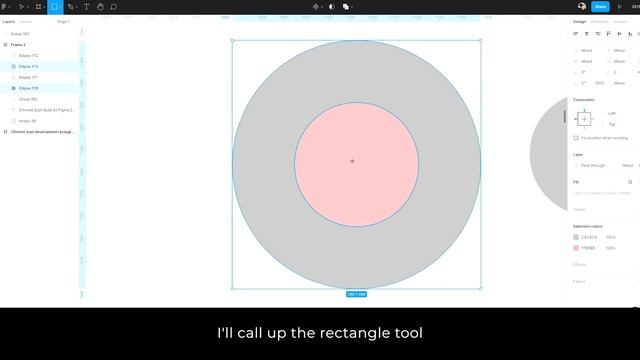This screenshot has height=360, width=640.
Task: Switch to the Design tab
Action: (579, 22)
